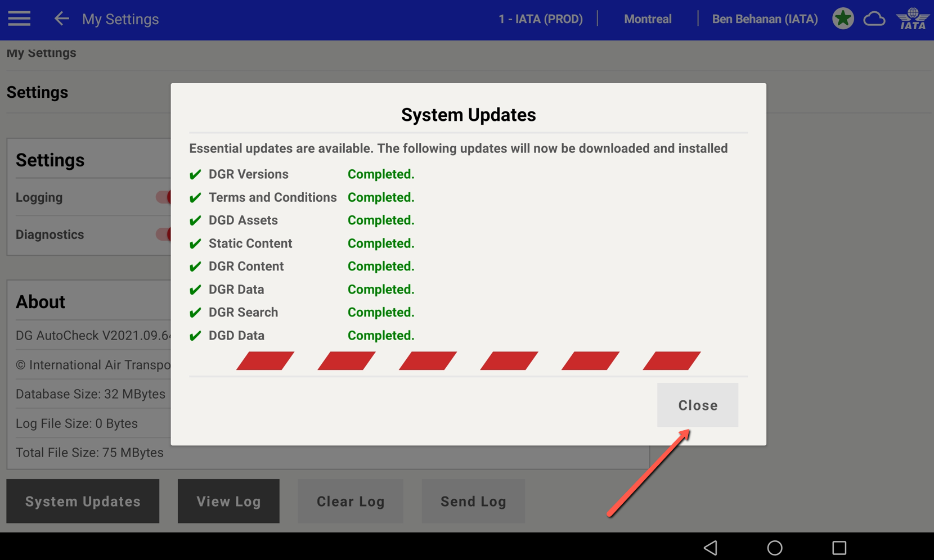
Task: Tap the My Settings breadcrumb text
Action: click(41, 53)
